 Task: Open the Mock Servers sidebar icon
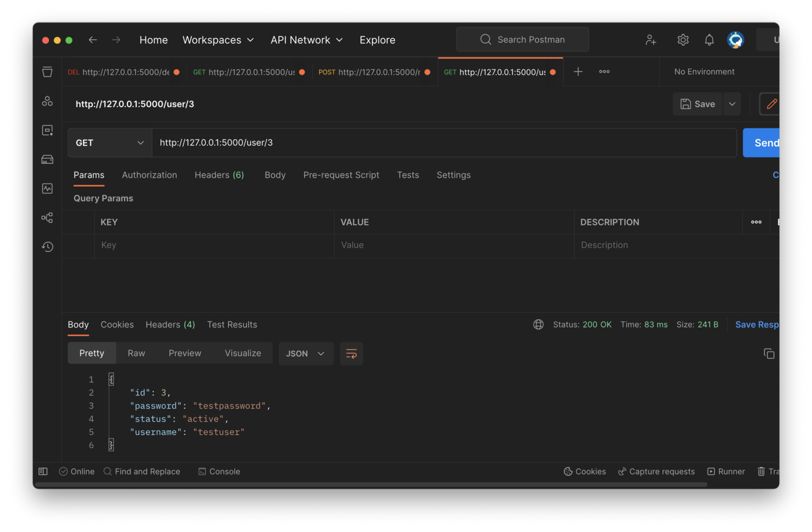[x=47, y=160]
